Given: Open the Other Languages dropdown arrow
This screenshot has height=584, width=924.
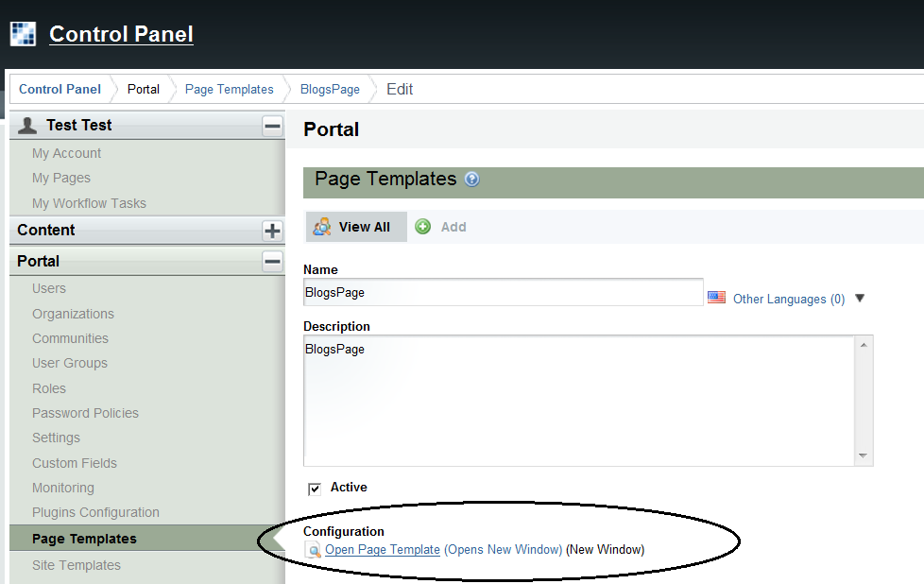Looking at the screenshot, I should pyautogui.click(x=860, y=299).
